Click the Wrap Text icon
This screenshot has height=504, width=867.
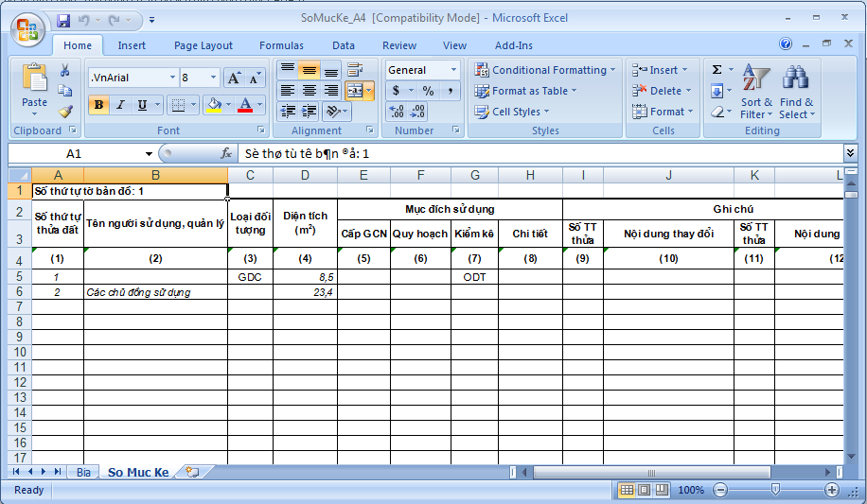[355, 71]
